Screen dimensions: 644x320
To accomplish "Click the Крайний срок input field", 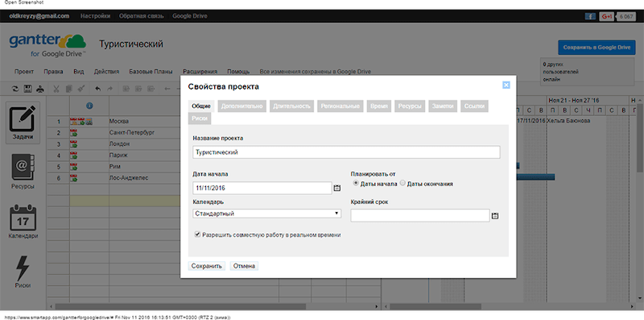I will click(419, 215).
